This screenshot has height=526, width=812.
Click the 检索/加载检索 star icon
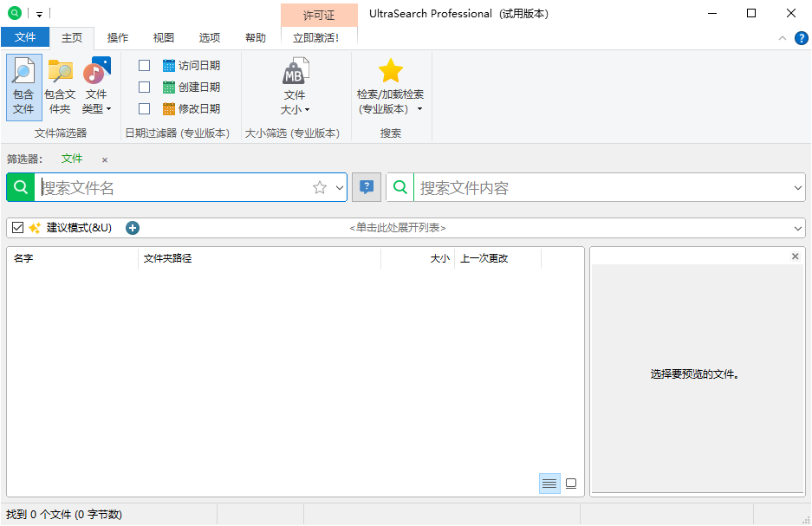click(391, 70)
